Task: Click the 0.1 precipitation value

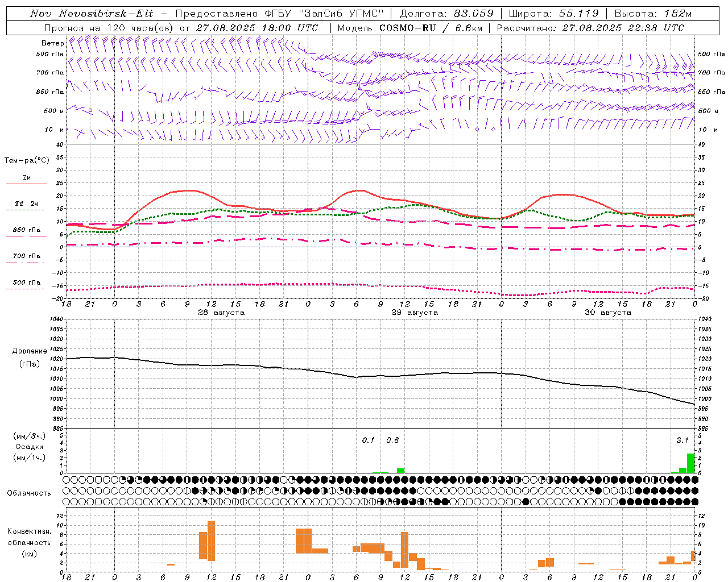Action: coord(369,440)
